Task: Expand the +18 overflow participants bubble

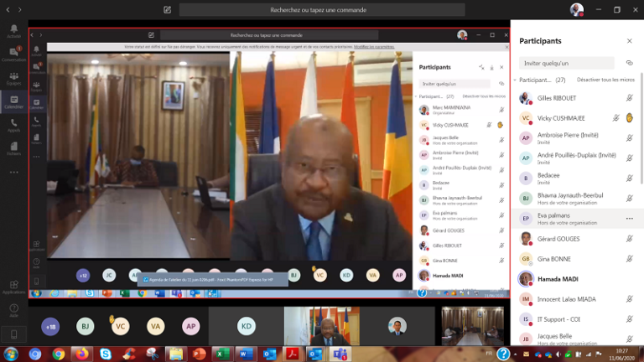Action: (50, 327)
